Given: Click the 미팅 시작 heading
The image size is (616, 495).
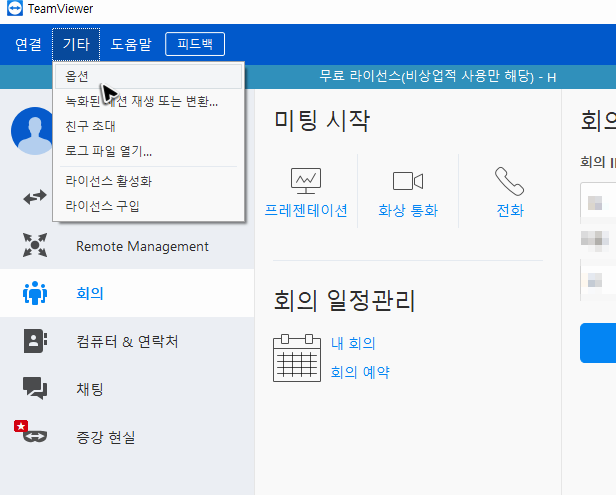Looking at the screenshot, I should (322, 121).
